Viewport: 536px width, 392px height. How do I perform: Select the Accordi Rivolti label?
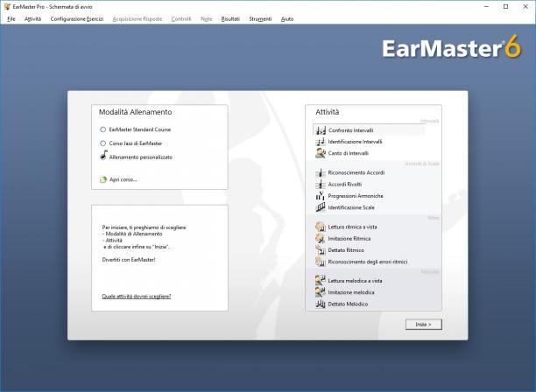coord(345,185)
